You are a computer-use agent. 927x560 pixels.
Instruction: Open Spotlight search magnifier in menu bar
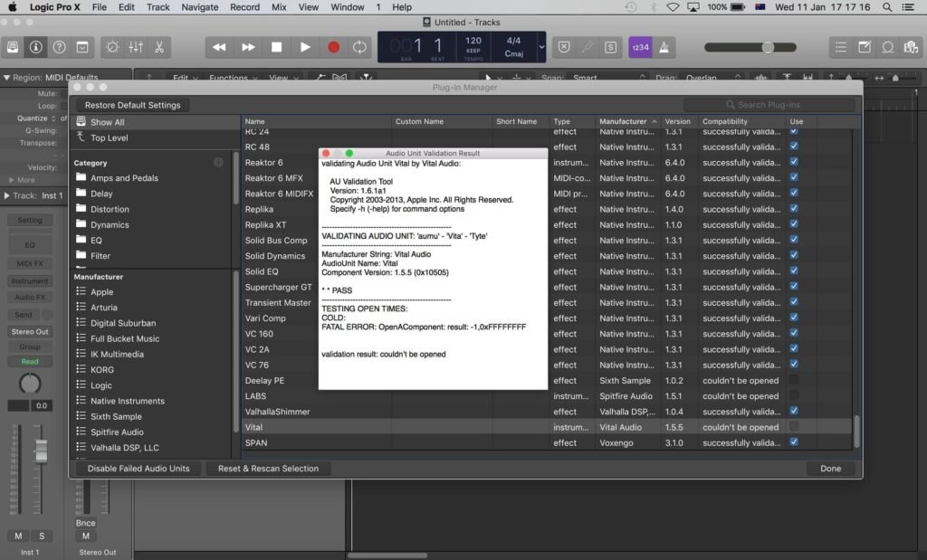[887, 7]
